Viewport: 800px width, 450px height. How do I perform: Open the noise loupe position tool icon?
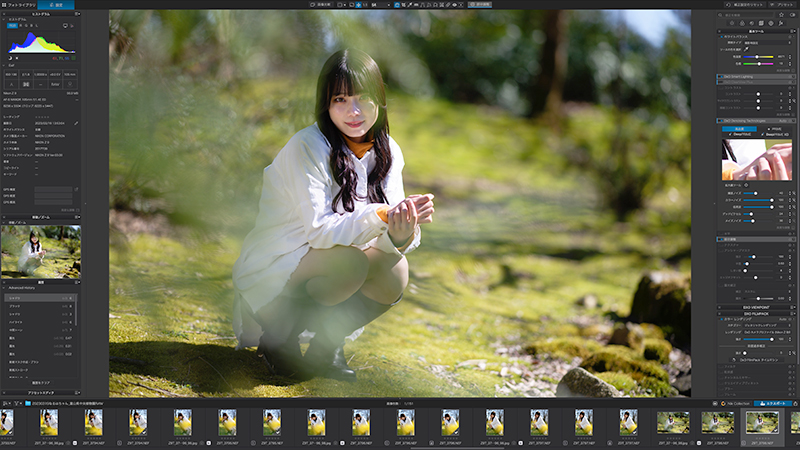tap(746, 185)
